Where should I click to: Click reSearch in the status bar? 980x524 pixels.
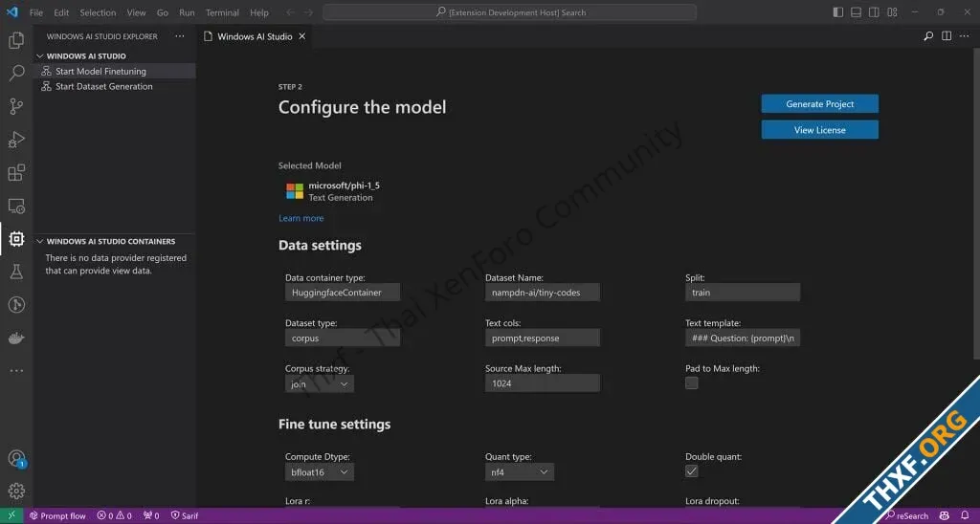click(907, 516)
